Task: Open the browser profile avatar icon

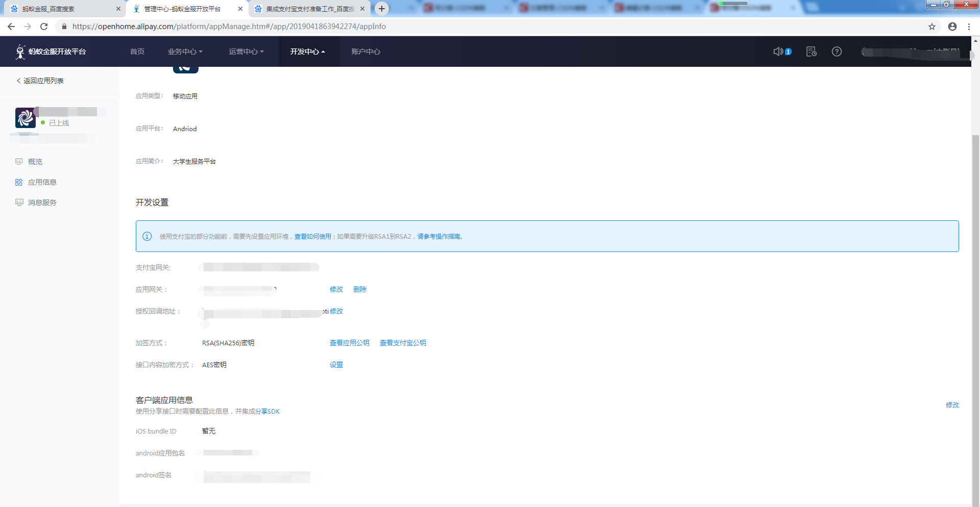Action: click(952, 27)
